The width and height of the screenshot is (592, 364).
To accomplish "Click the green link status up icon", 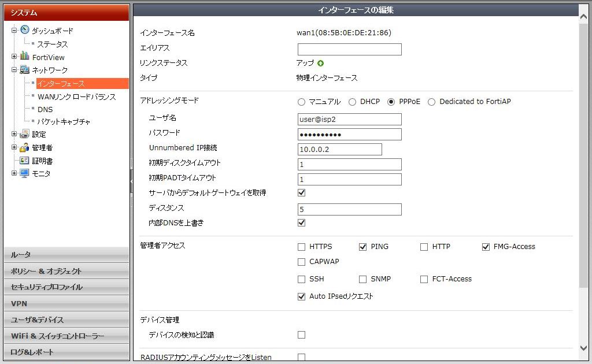I will tap(320, 63).
